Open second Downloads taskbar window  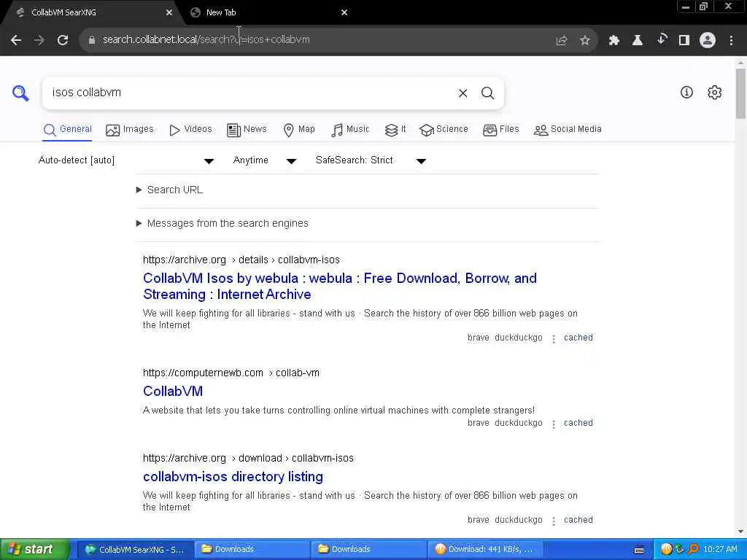coord(368,550)
